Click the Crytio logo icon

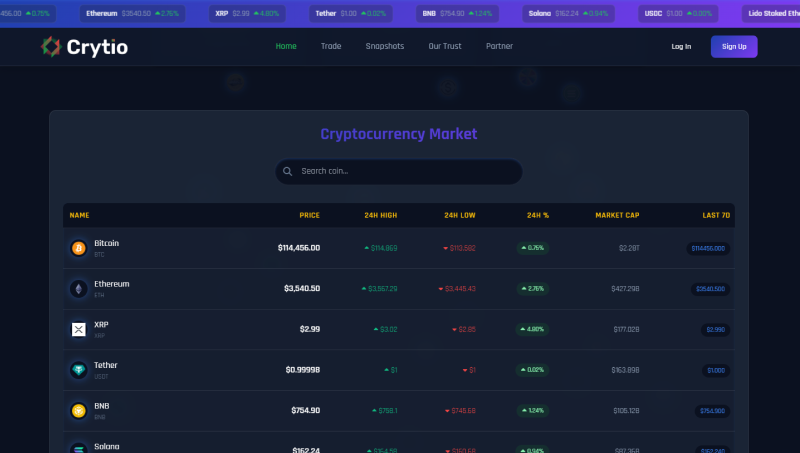tap(51, 46)
